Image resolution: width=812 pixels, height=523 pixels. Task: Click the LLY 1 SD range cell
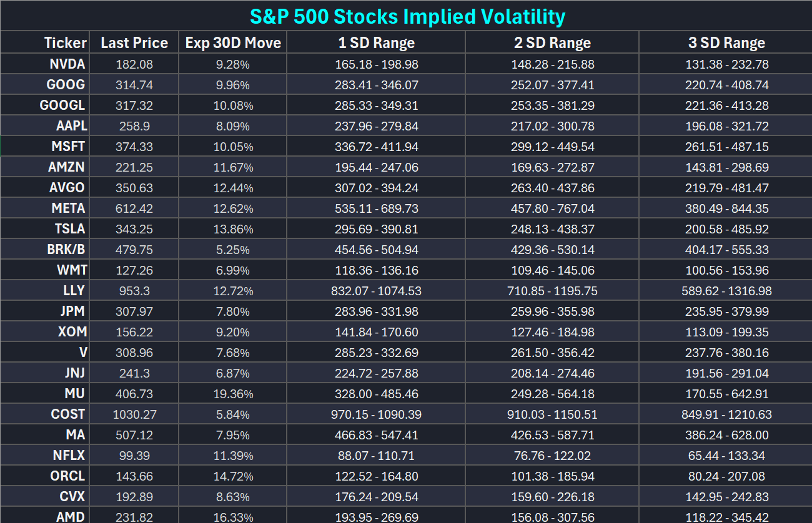pos(376,291)
